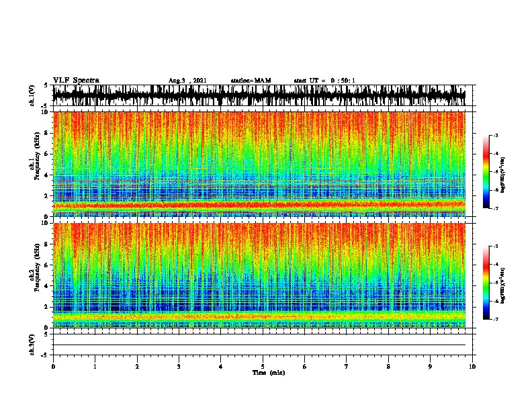Click time axis tick label "5"
This screenshot has width=532, height=411.
(263, 367)
